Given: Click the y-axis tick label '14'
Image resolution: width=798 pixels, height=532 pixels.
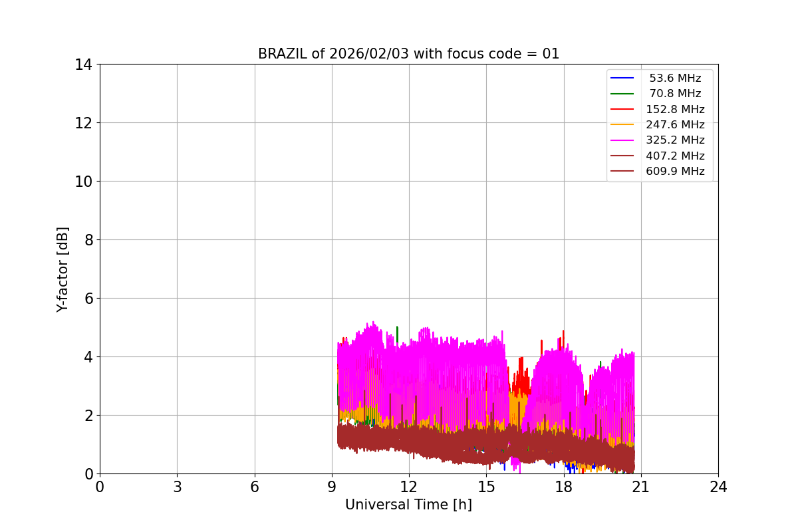Looking at the screenshot, I should [84, 65].
